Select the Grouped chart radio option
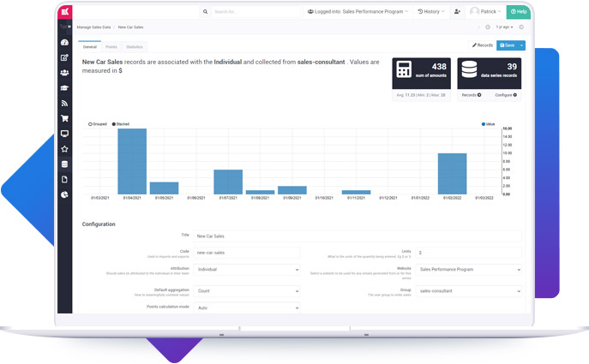The image size is (589, 364). click(x=90, y=124)
